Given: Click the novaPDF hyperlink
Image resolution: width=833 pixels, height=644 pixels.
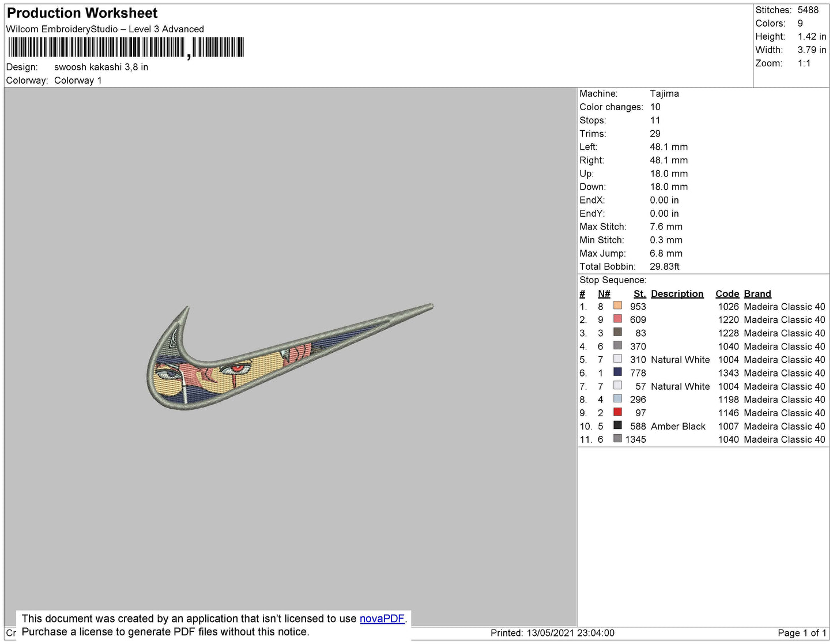Looking at the screenshot, I should 382,619.
